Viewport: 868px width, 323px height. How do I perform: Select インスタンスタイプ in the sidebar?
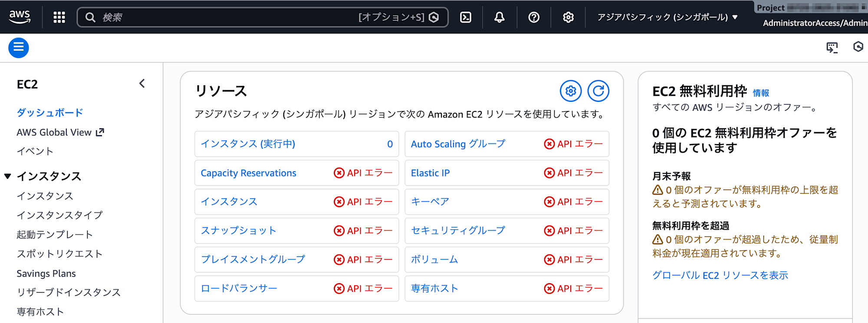59,215
